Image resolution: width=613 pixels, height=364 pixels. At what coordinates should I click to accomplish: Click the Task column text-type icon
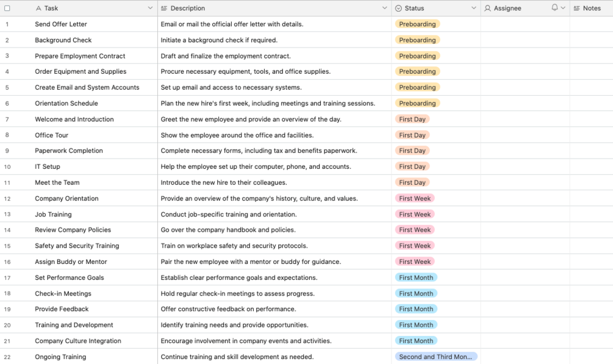(x=39, y=9)
